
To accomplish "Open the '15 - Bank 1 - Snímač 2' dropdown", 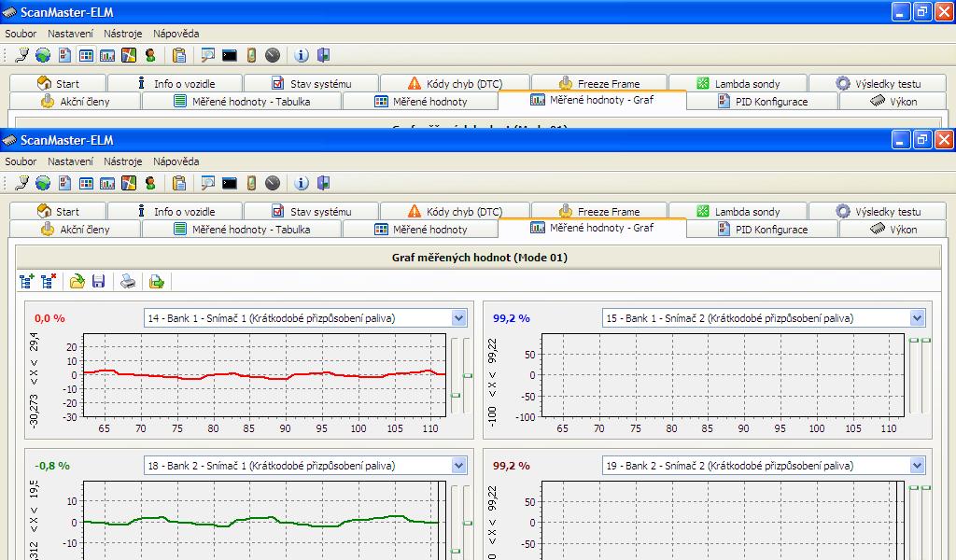I will pyautogui.click(x=917, y=318).
